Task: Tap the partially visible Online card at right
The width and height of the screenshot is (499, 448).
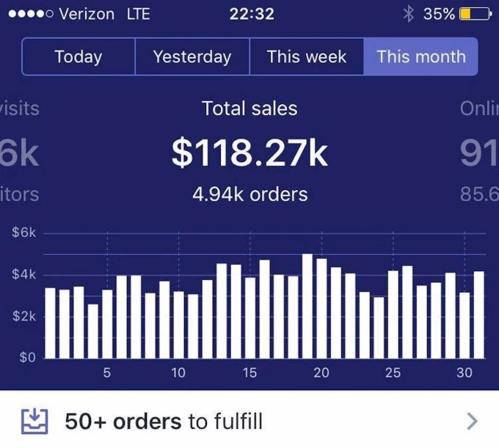Action: point(480,153)
